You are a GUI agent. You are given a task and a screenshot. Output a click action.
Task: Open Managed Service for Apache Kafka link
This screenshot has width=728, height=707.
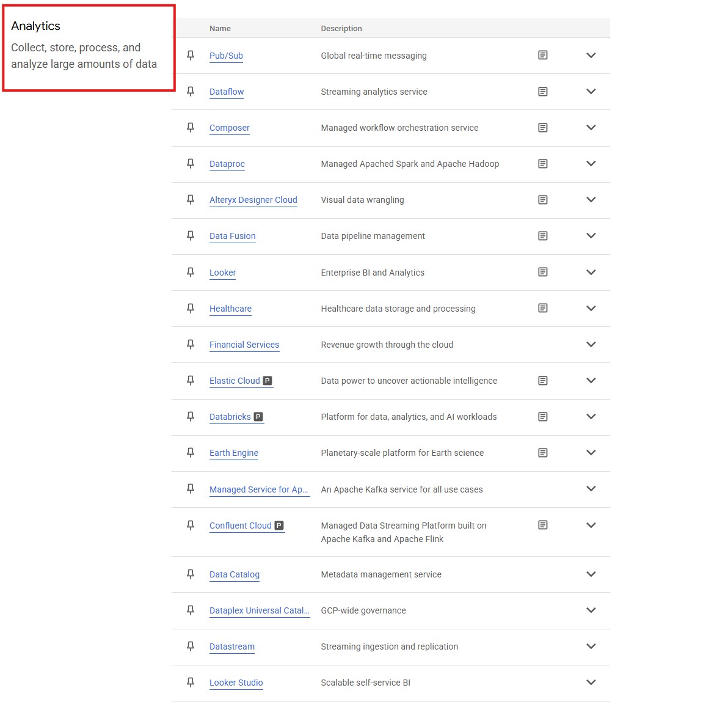tap(259, 489)
